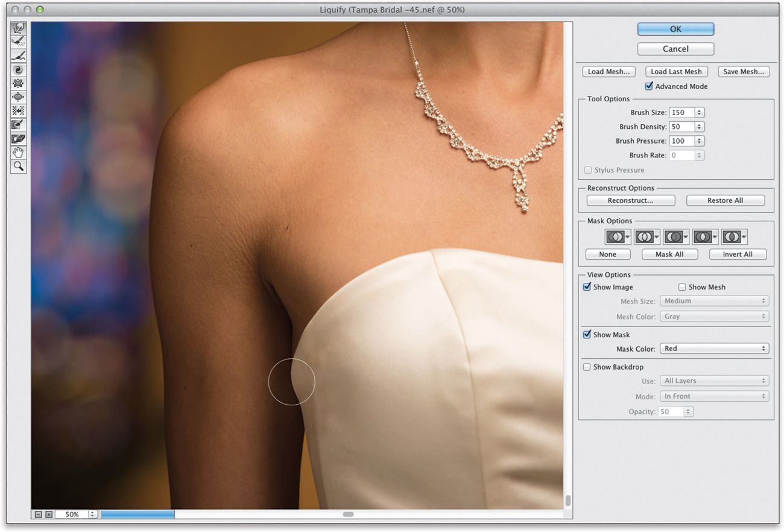
Task: Click the Brush Size value field
Action: [681, 112]
